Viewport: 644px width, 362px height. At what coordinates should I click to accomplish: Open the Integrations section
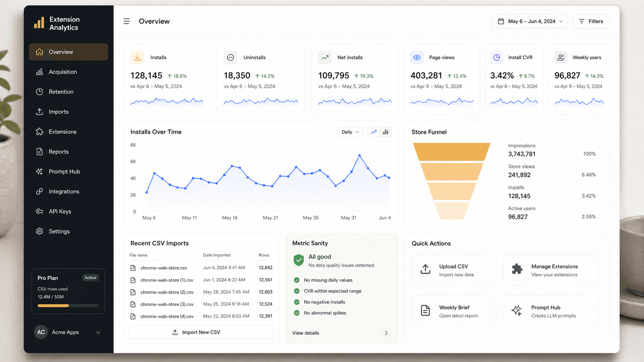[69, 192]
